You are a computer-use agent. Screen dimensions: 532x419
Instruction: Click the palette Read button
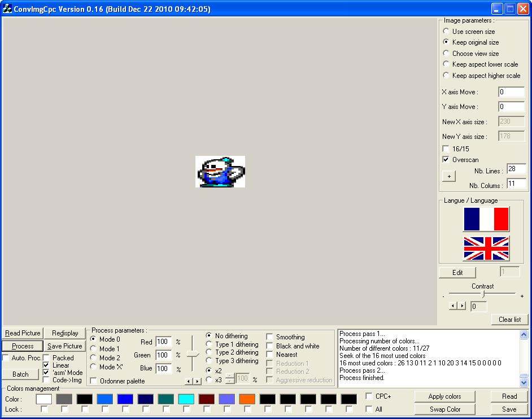pyautogui.click(x=509, y=396)
